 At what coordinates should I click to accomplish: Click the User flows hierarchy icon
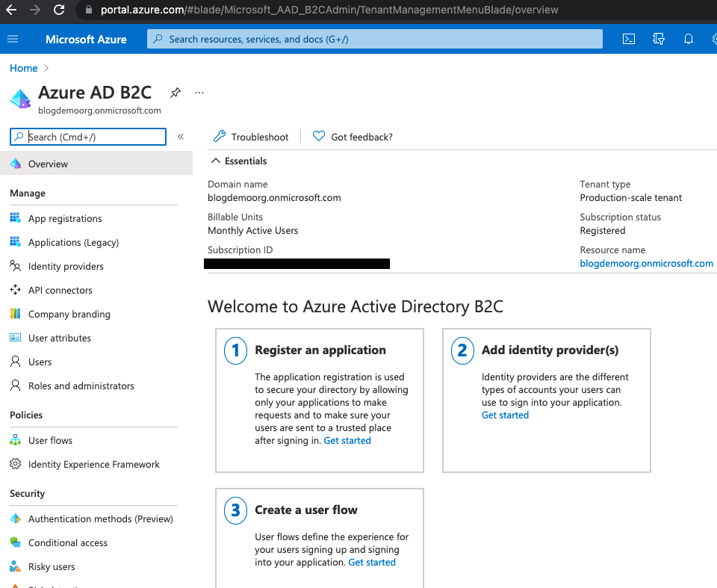pos(15,440)
